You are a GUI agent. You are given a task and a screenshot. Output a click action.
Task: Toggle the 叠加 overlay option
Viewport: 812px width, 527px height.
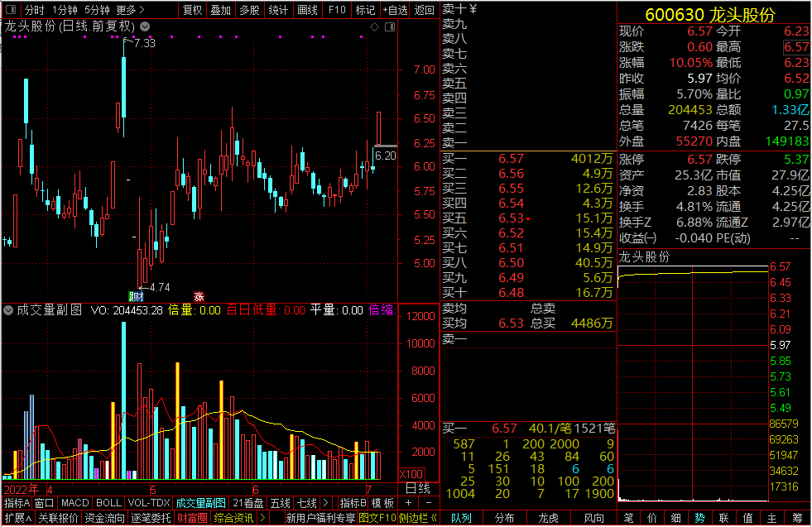click(220, 10)
